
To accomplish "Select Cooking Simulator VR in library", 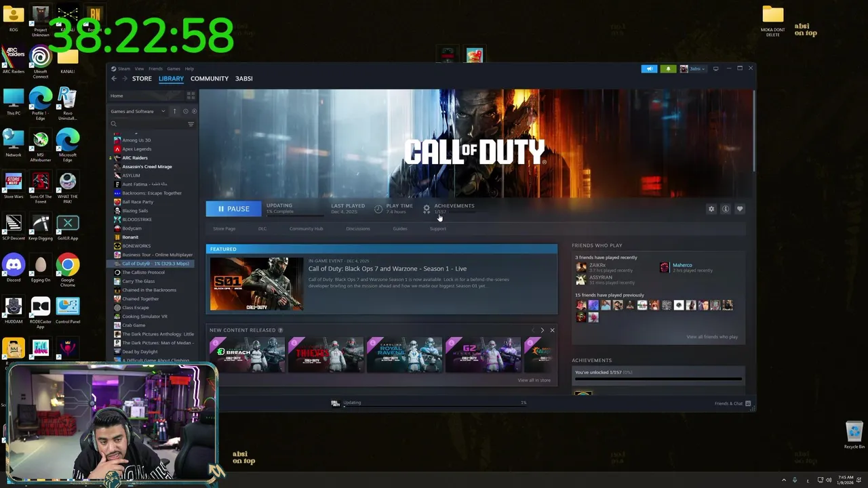I will click(x=144, y=317).
